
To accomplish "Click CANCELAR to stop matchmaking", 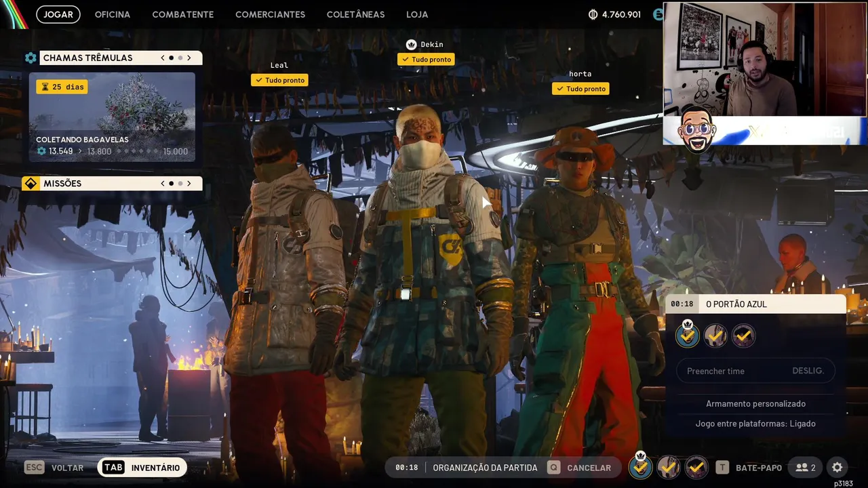I will point(589,468).
